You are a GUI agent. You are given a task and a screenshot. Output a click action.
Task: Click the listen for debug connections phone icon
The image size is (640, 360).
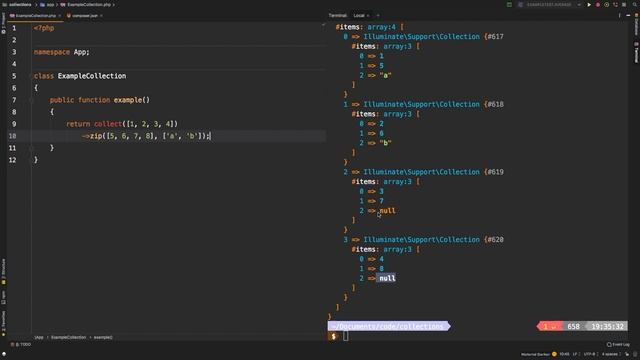coord(615,4)
